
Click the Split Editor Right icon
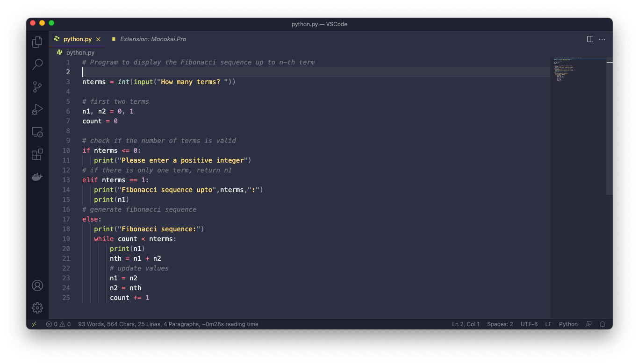click(x=590, y=39)
